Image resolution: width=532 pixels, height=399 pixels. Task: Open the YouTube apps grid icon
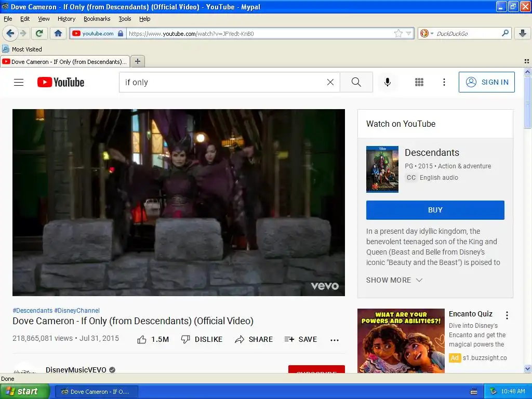419,82
